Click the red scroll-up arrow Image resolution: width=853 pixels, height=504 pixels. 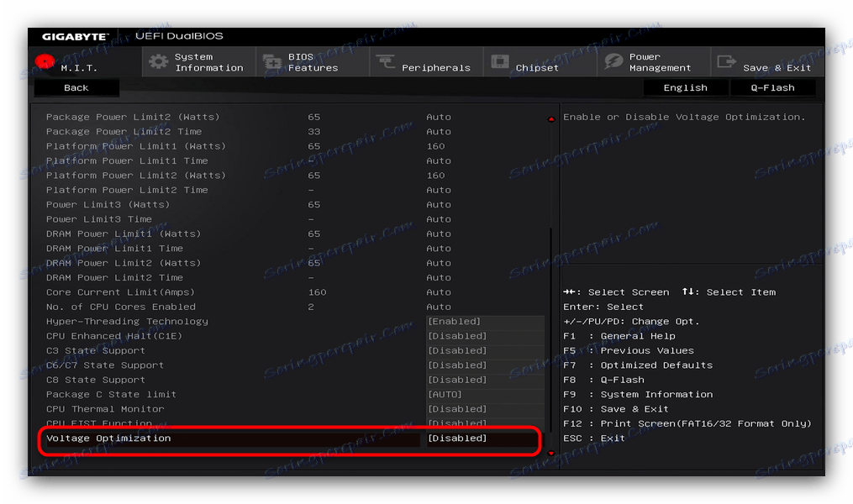click(551, 119)
